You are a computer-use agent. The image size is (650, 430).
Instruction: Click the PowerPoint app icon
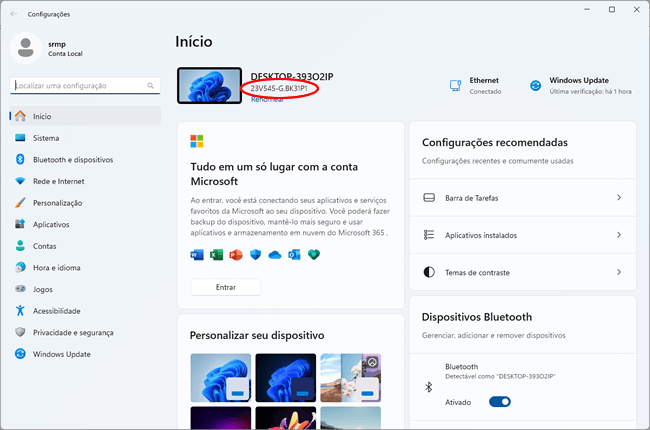click(236, 255)
